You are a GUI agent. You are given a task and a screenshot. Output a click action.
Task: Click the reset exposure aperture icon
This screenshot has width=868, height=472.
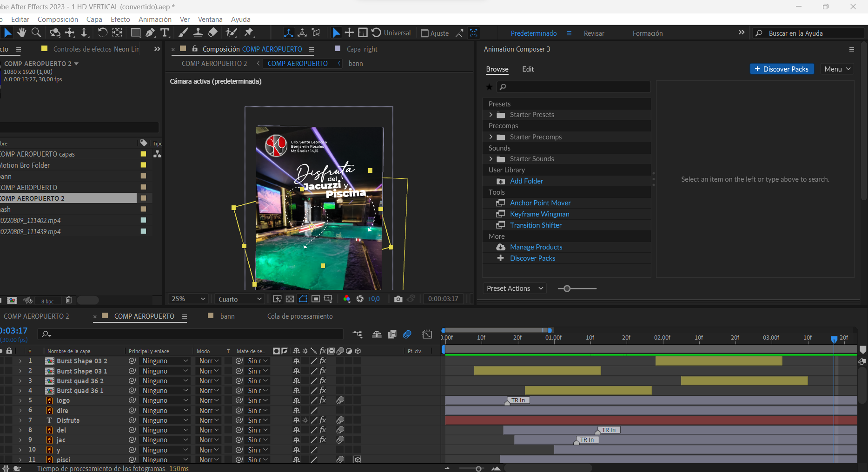pos(360,299)
